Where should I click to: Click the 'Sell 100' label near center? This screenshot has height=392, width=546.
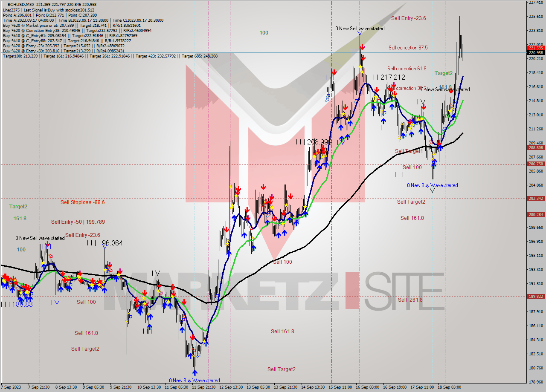coord(282,262)
